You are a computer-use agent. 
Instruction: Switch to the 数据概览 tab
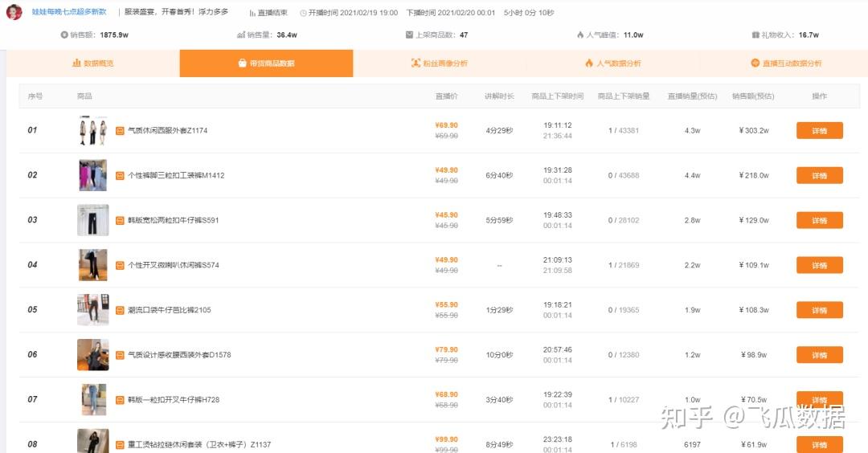click(x=92, y=63)
